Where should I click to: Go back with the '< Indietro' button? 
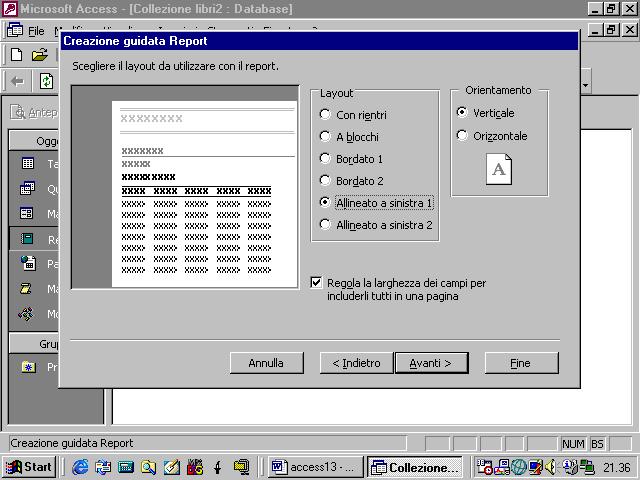356,363
